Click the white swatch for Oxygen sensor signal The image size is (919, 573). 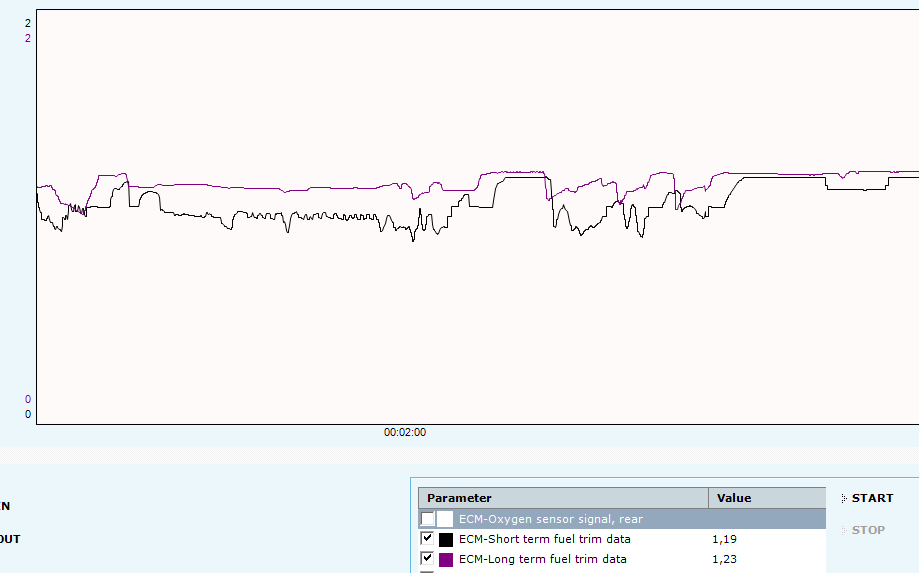click(445, 519)
